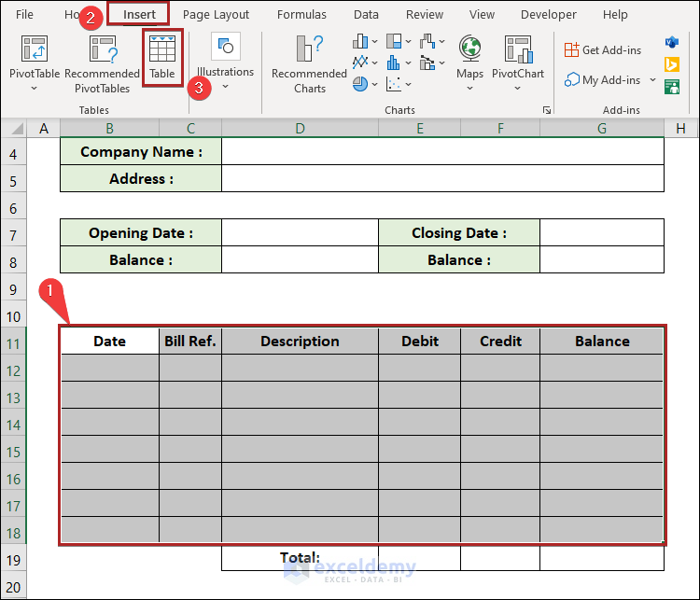Click the Company Name value cell
The width and height of the screenshot is (700, 600).
tap(442, 151)
